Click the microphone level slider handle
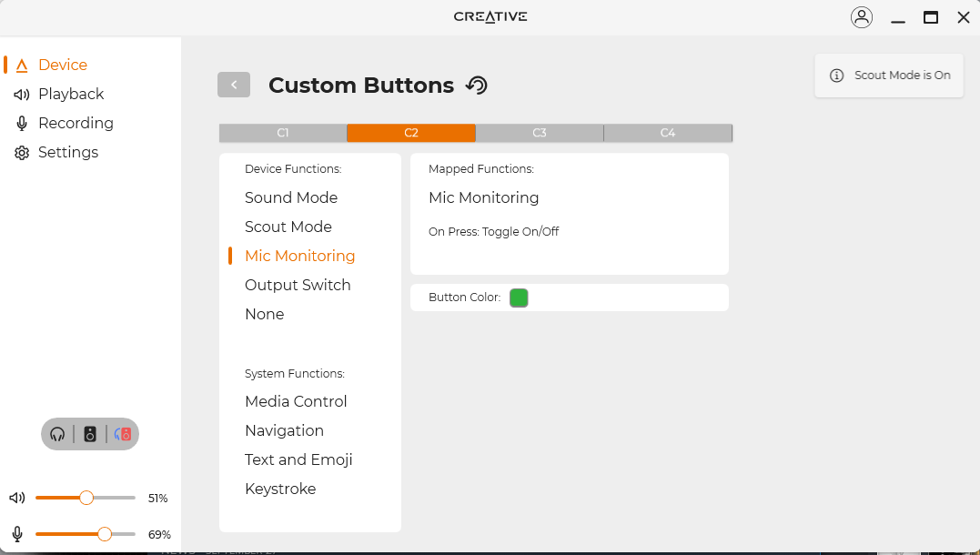This screenshot has width=980, height=555. pos(105,534)
